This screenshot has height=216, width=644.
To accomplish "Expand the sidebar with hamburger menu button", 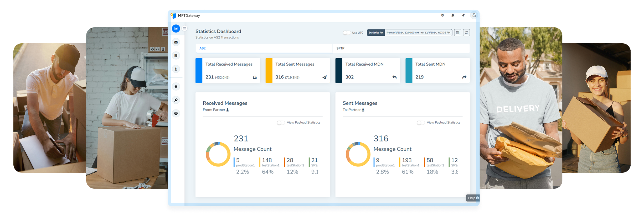I will pos(185,28).
